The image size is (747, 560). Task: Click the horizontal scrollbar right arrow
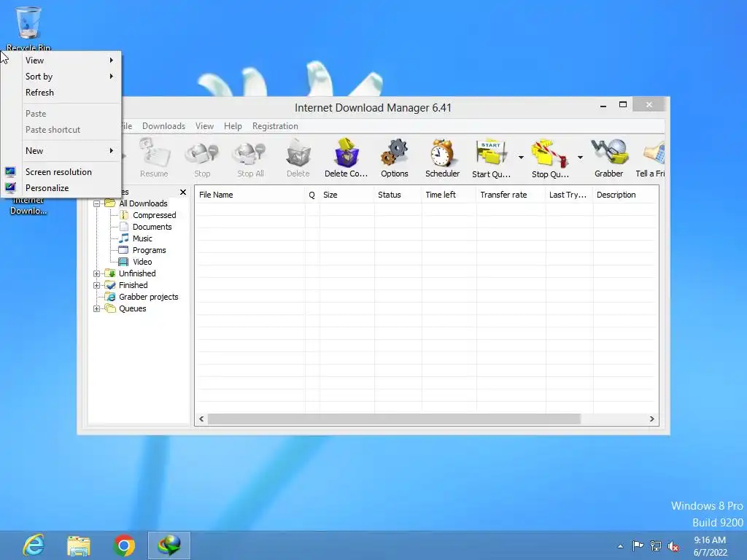[651, 419]
